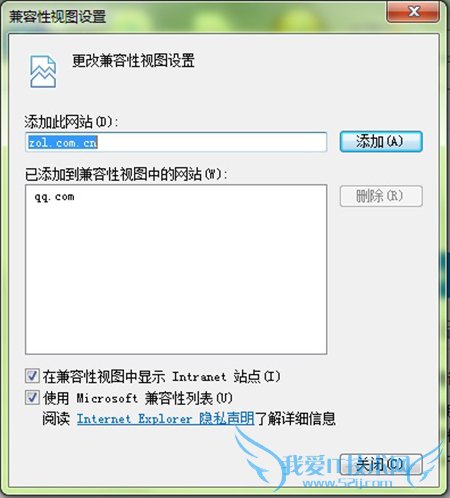Uncheck 使用 Microsoft 兼容性列表 checkbox
Viewport: 450px width, 498px height.
[32, 398]
